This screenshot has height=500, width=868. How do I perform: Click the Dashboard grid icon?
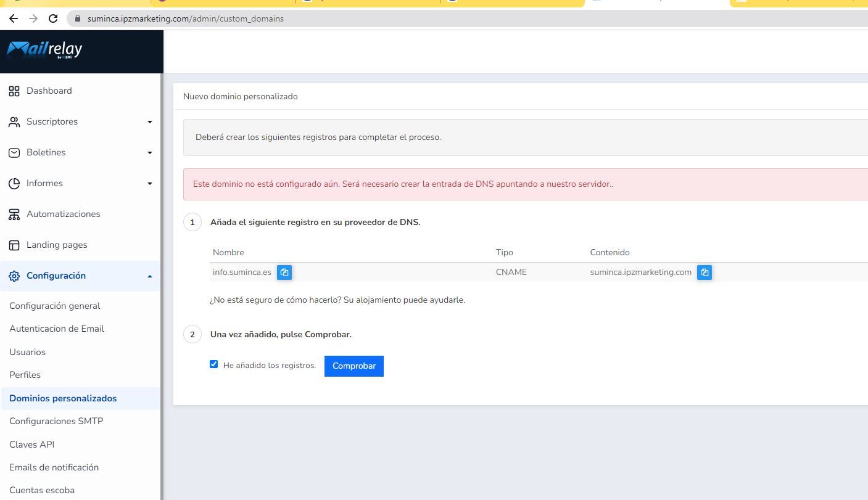click(14, 91)
